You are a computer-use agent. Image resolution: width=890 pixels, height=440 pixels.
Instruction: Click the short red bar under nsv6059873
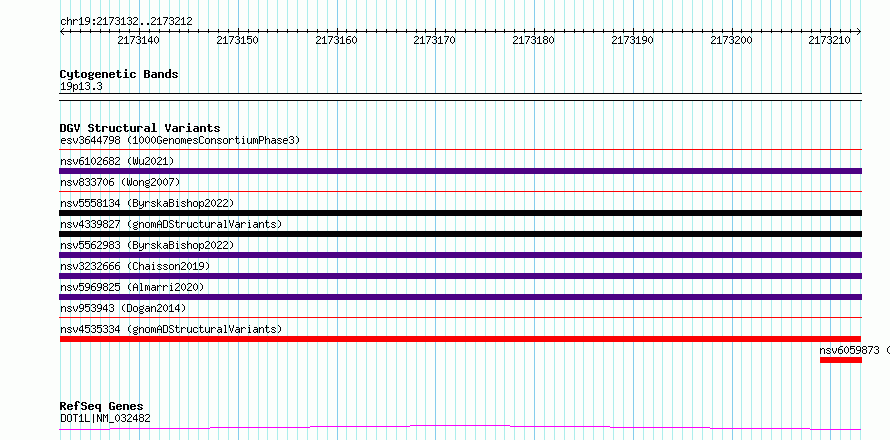841,360
